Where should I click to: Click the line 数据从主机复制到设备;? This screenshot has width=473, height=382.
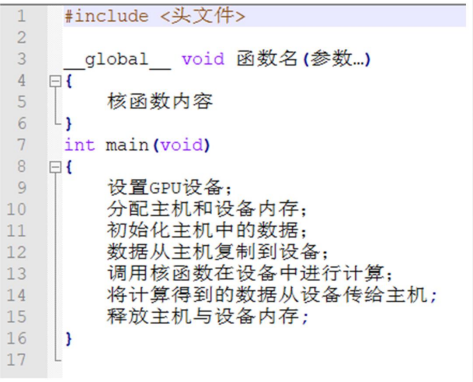click(218, 252)
